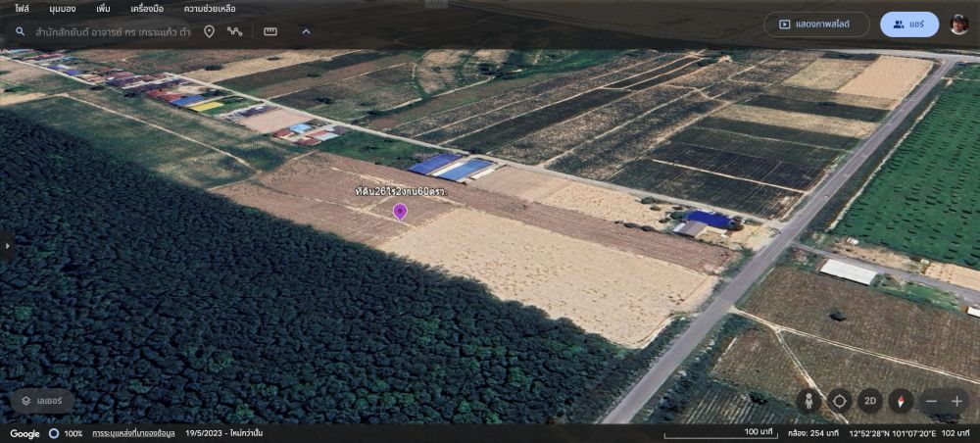Click the imagery attribution link in status bar
980x443 pixels.
point(133,433)
